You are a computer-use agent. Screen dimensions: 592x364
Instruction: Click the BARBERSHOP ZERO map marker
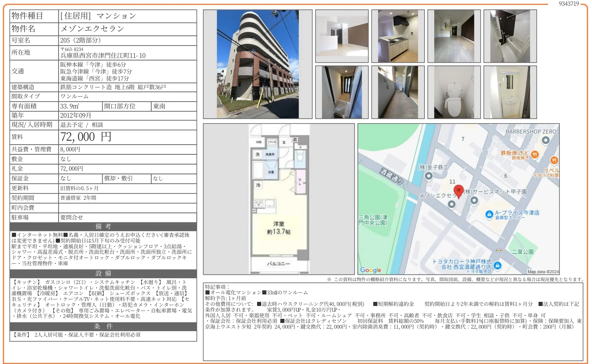coord(545,140)
